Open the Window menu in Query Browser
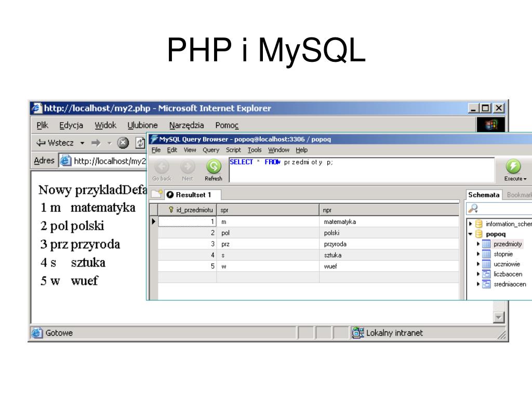This screenshot has height=399, width=532. (x=279, y=150)
